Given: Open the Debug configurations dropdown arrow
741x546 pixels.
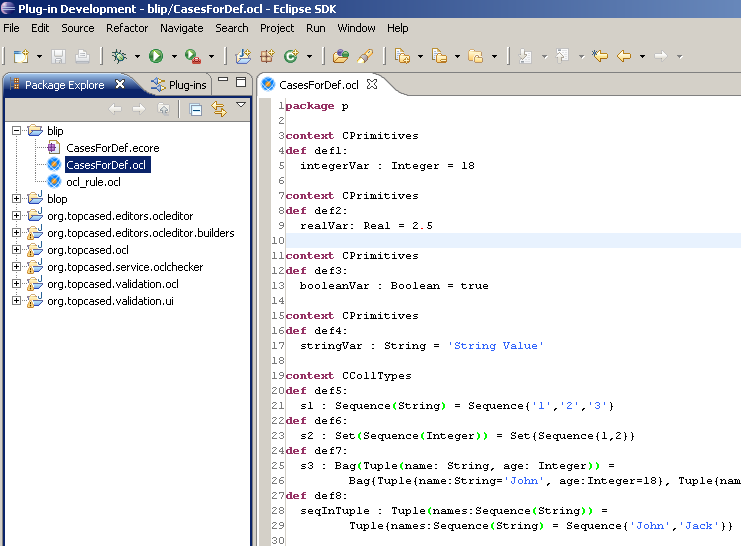Looking at the screenshot, I should [x=137, y=57].
